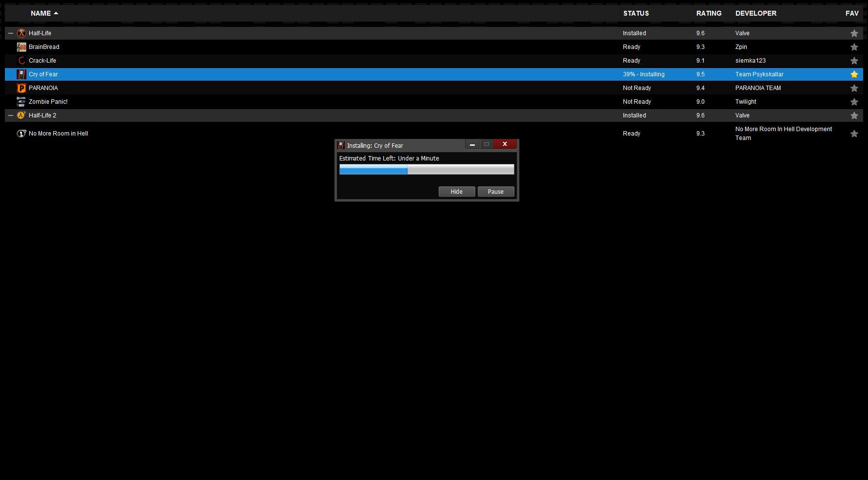
Task: Minimize the Installing dialog
Action: tap(472, 144)
